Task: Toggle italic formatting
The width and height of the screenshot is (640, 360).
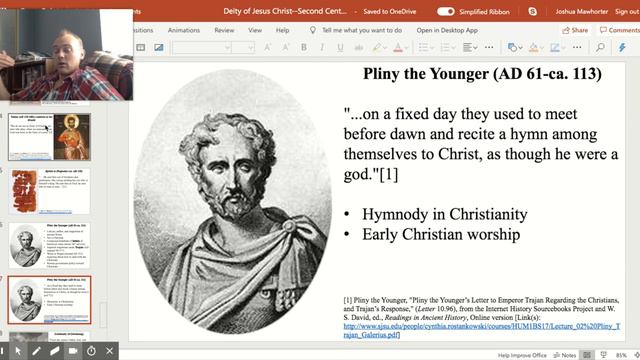Action: 322,48
